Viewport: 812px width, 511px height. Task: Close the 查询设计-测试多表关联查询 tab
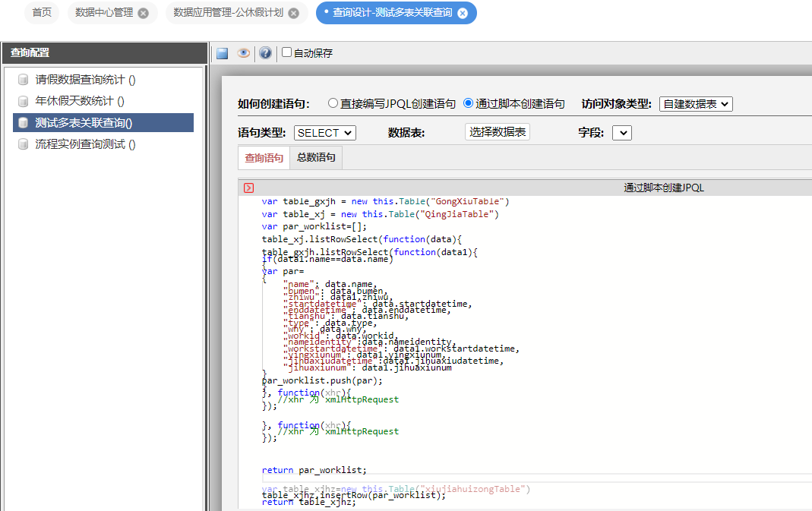(463, 13)
